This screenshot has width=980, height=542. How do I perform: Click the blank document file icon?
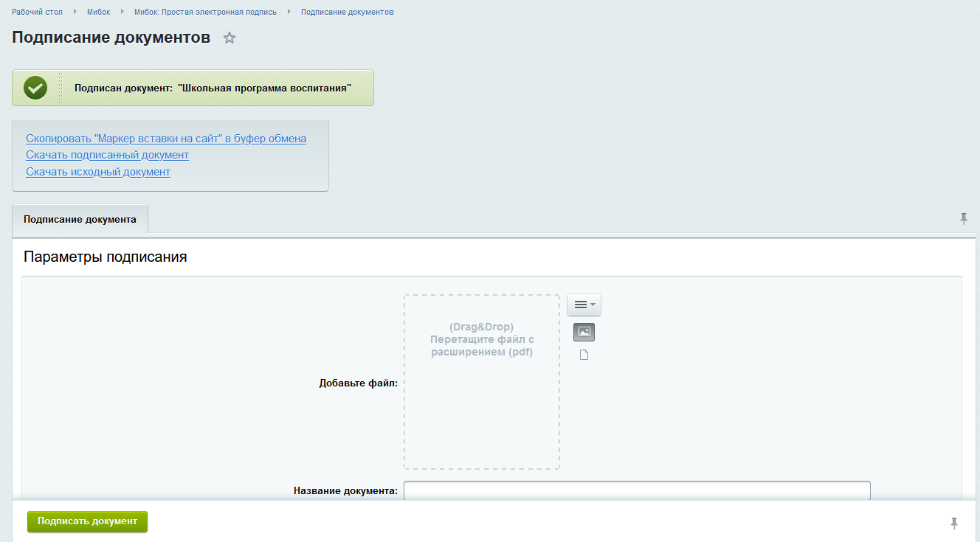click(584, 355)
